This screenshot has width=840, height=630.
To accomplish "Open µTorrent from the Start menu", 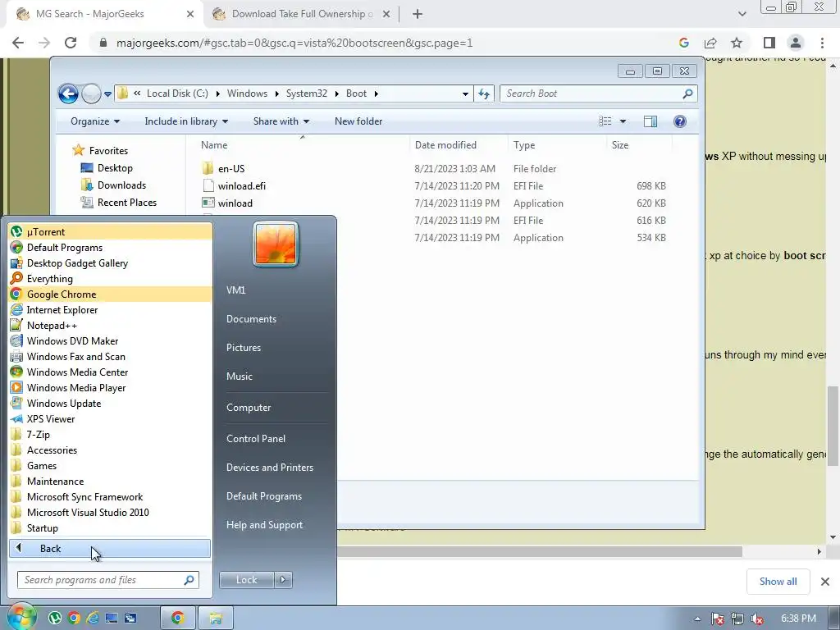I will [x=111, y=232].
